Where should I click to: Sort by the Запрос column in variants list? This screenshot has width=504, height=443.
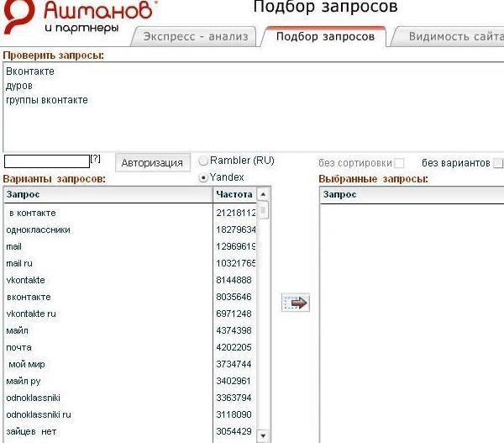[108, 195]
